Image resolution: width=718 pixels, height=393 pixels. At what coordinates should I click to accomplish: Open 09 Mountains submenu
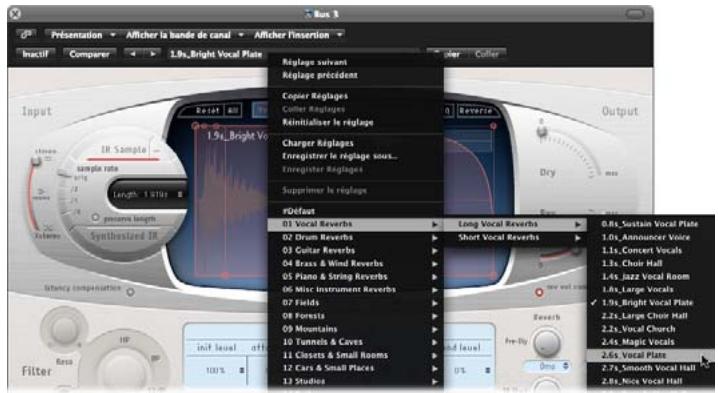(x=355, y=329)
